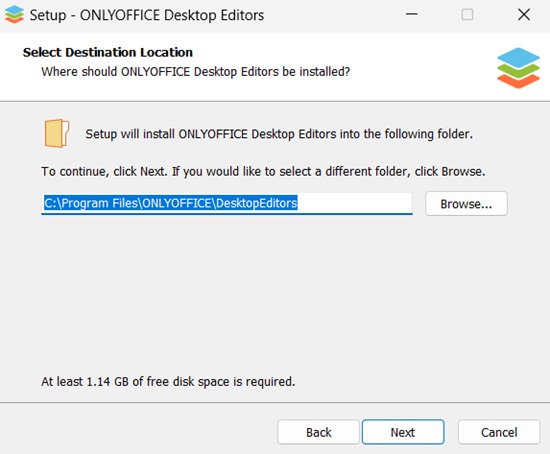Click the ONLYOFFICE icon in the title bar
The width and height of the screenshot is (550, 454).
[x=14, y=15]
